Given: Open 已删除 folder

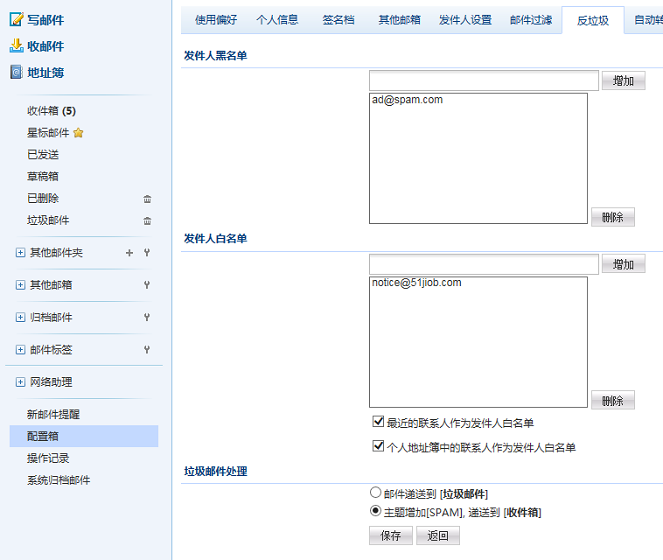Looking at the screenshot, I should pos(43,198).
